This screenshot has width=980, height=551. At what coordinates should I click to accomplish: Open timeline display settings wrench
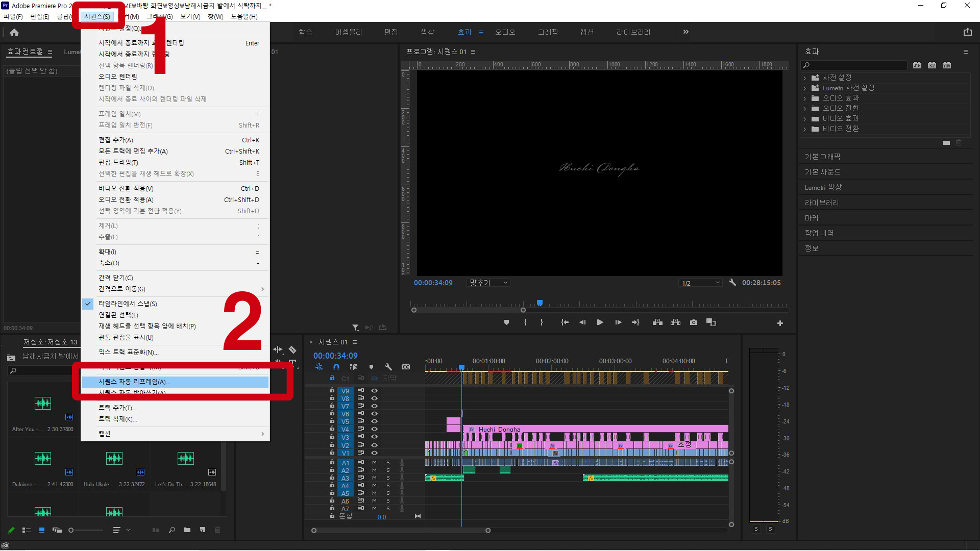tap(388, 367)
